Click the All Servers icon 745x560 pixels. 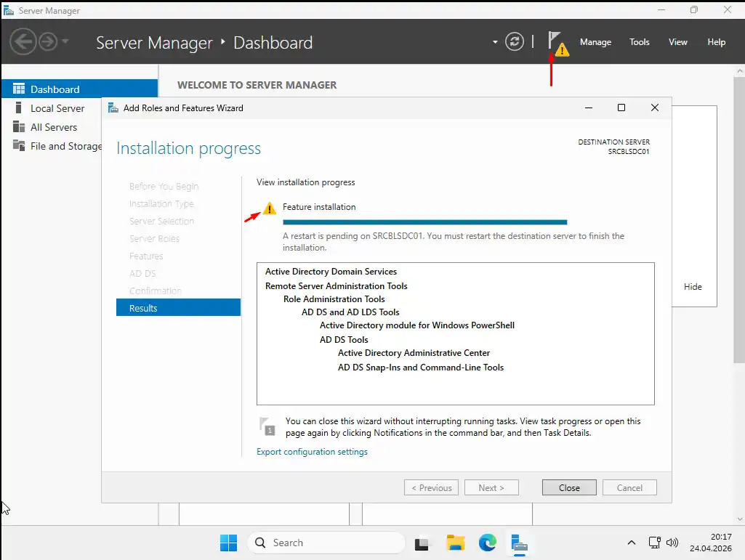(x=18, y=127)
